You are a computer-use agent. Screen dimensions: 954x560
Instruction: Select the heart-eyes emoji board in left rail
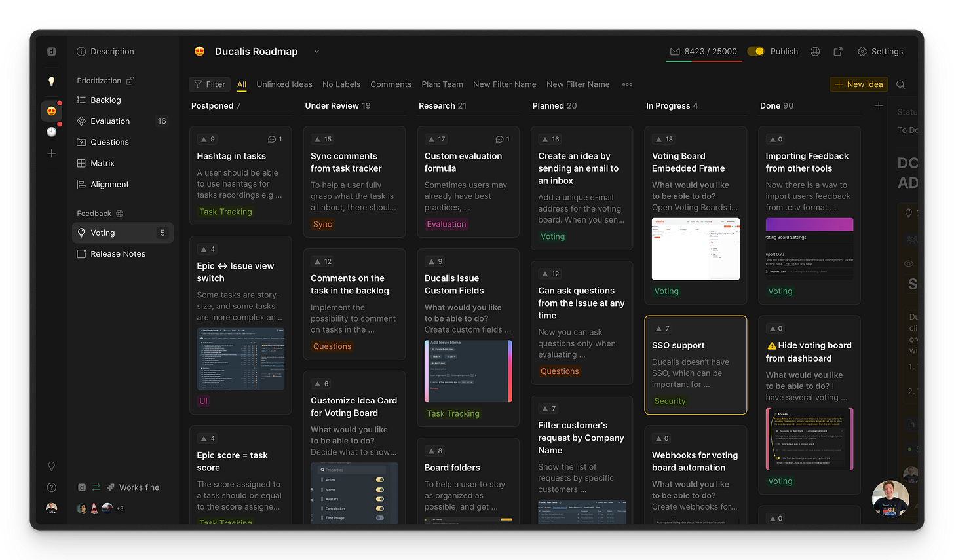(x=52, y=111)
